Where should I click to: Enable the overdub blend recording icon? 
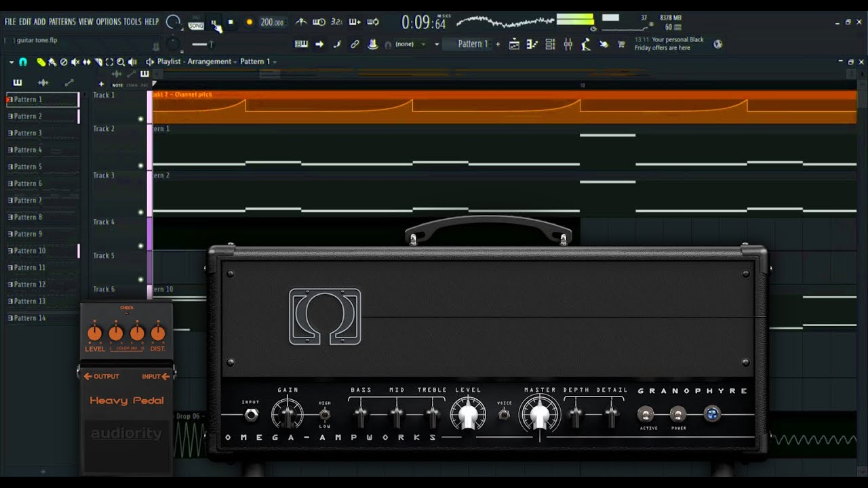(355, 22)
